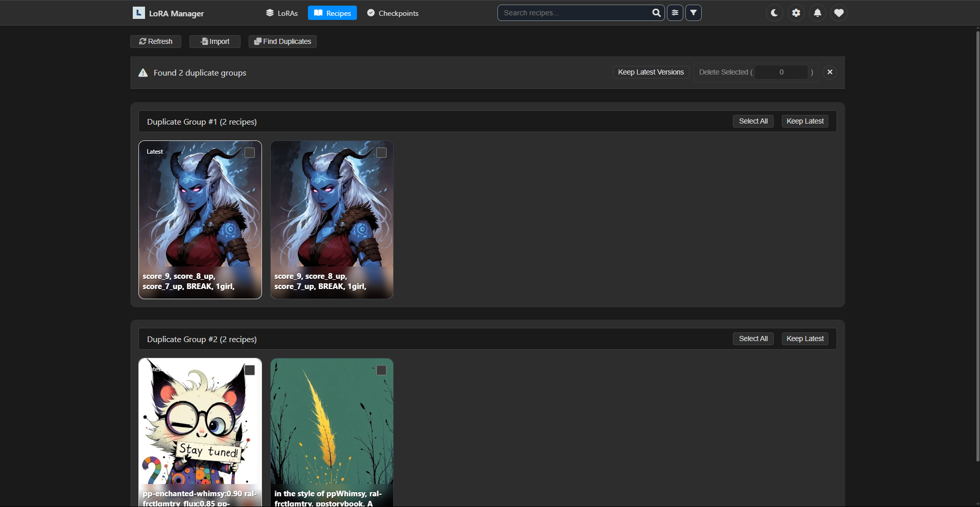Open notifications bell icon

pyautogui.click(x=817, y=13)
